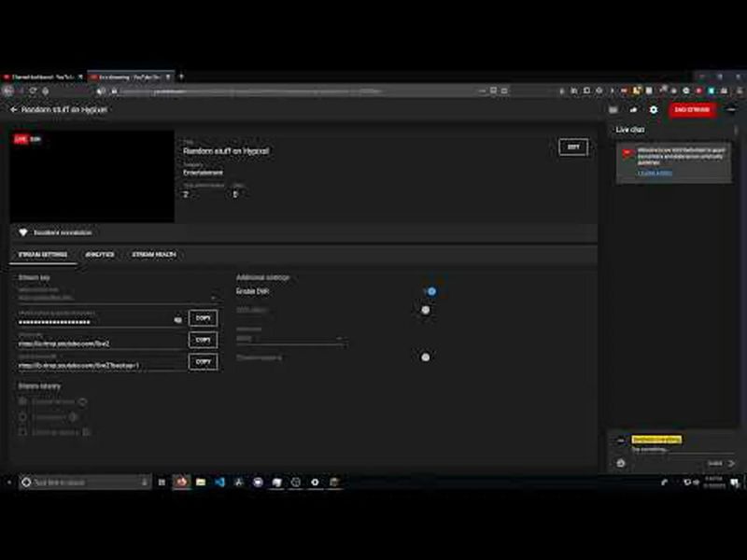Click the chat message input field
Screen dimensions: 747x560
(x=683, y=450)
